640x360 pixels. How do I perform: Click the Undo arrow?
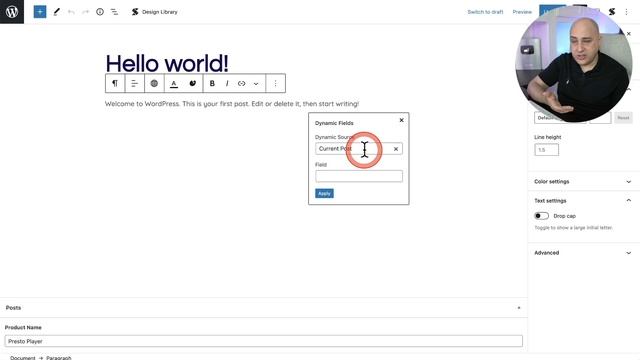click(x=71, y=12)
